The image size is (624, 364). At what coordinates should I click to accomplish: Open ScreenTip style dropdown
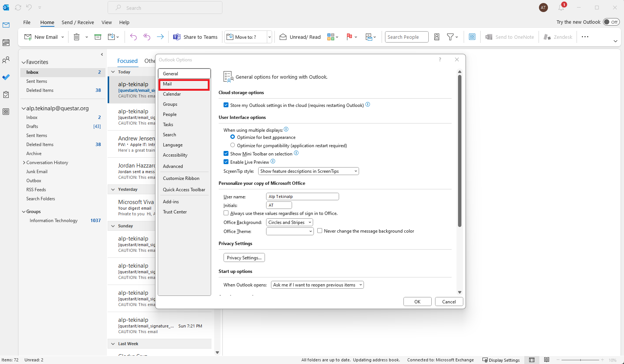[x=309, y=171]
